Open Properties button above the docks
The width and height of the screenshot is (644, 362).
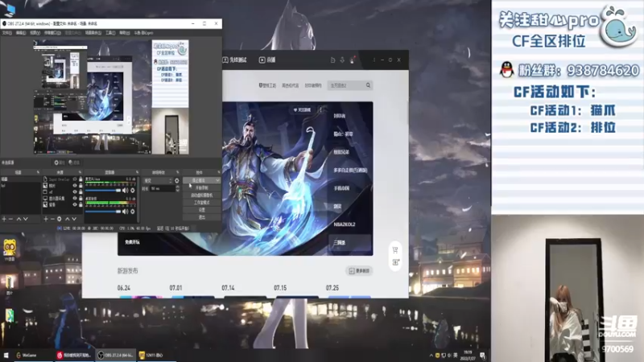point(60,162)
